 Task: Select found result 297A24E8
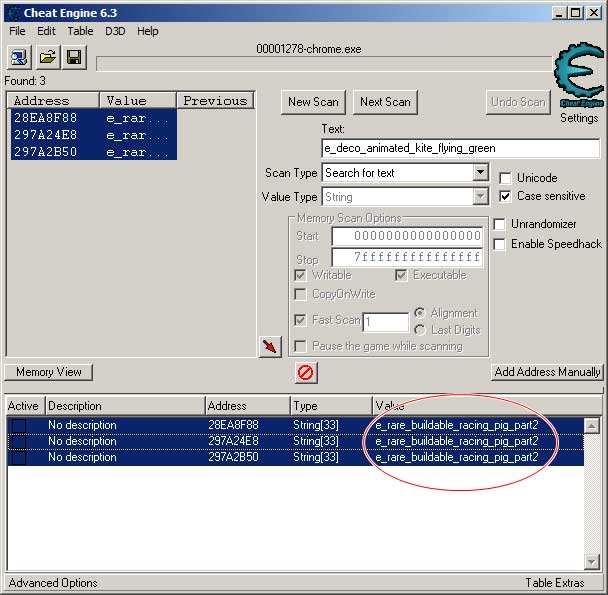point(94,135)
